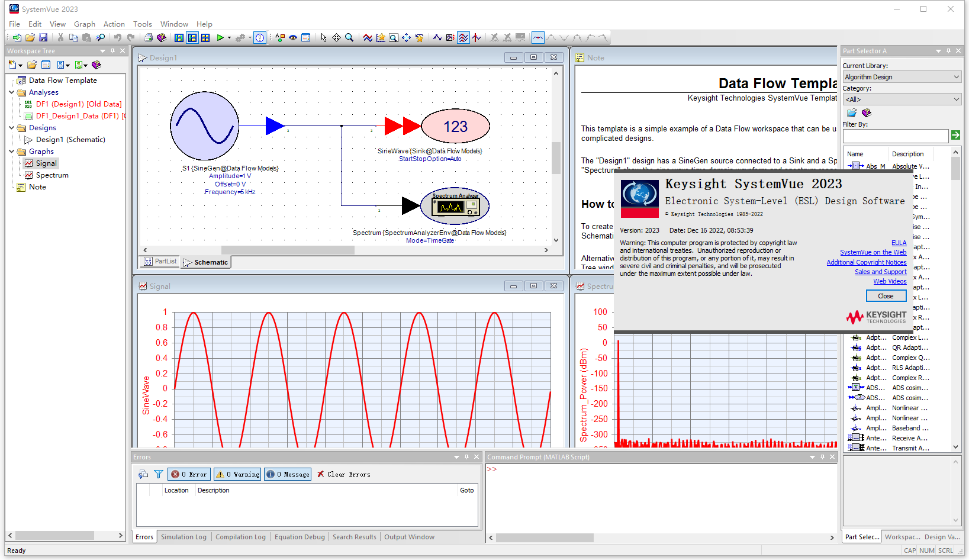
Task: Click the New item icon in Workspace Tree
Action: point(13,65)
